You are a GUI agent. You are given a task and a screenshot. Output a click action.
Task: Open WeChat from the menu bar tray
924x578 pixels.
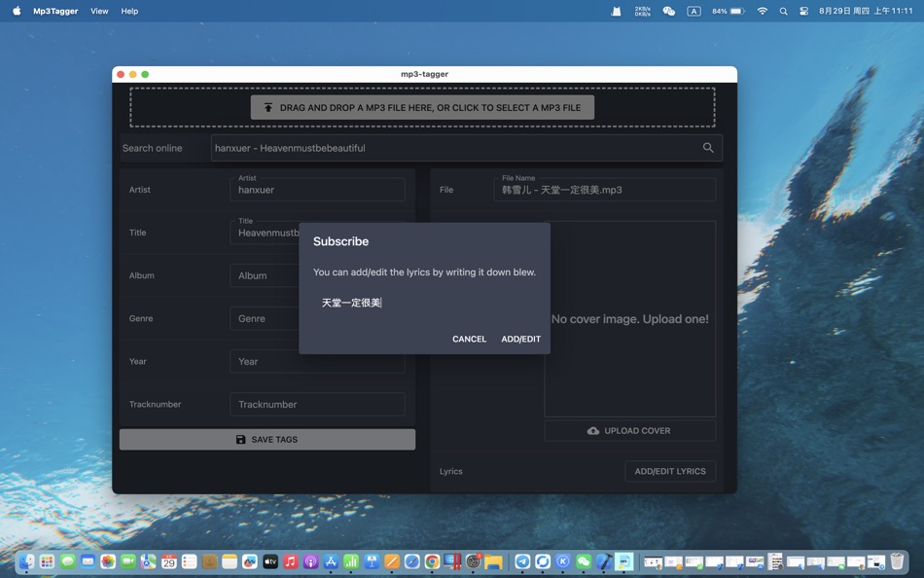coord(668,11)
